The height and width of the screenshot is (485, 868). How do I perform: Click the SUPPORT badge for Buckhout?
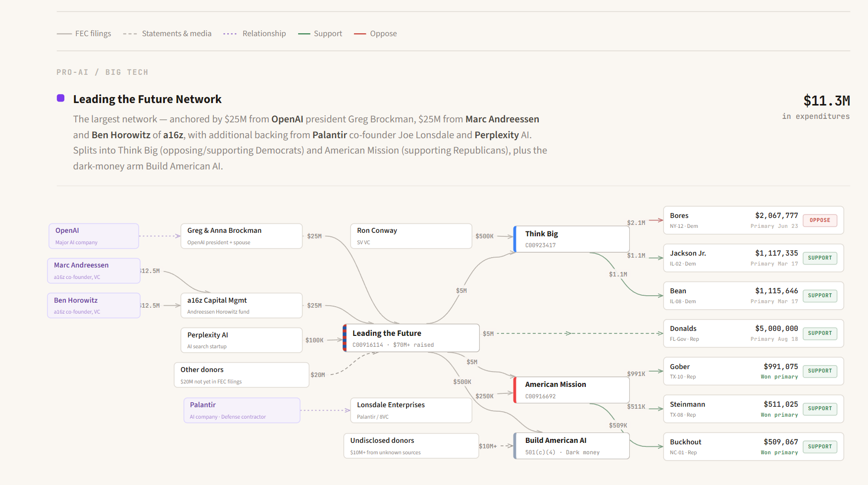coord(820,447)
